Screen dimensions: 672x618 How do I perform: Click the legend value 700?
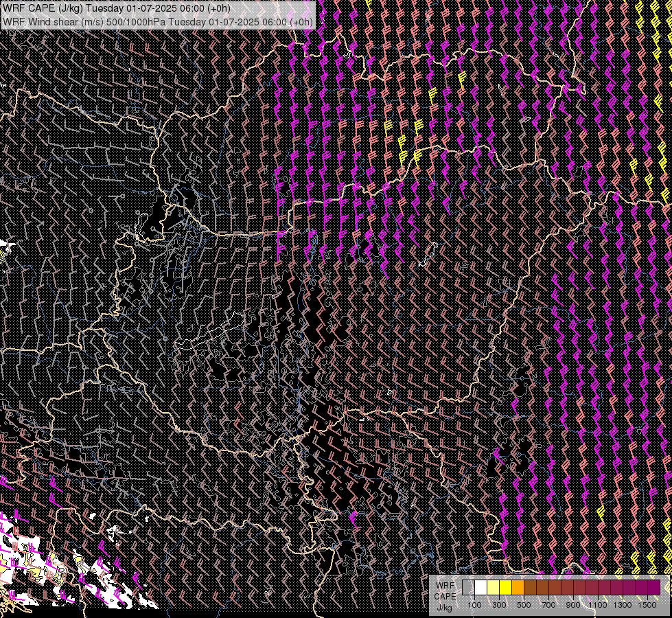point(548,605)
